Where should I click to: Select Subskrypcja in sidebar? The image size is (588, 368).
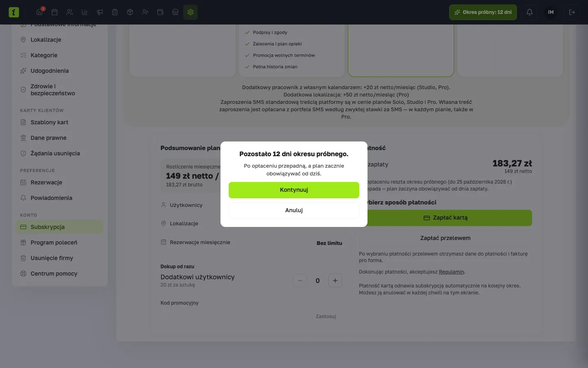coord(60,227)
